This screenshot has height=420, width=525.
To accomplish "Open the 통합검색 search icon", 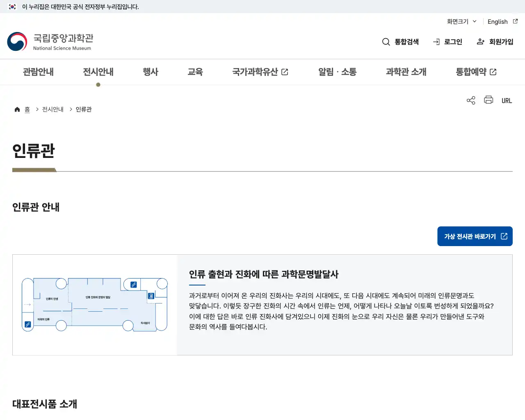I will 386,41.
